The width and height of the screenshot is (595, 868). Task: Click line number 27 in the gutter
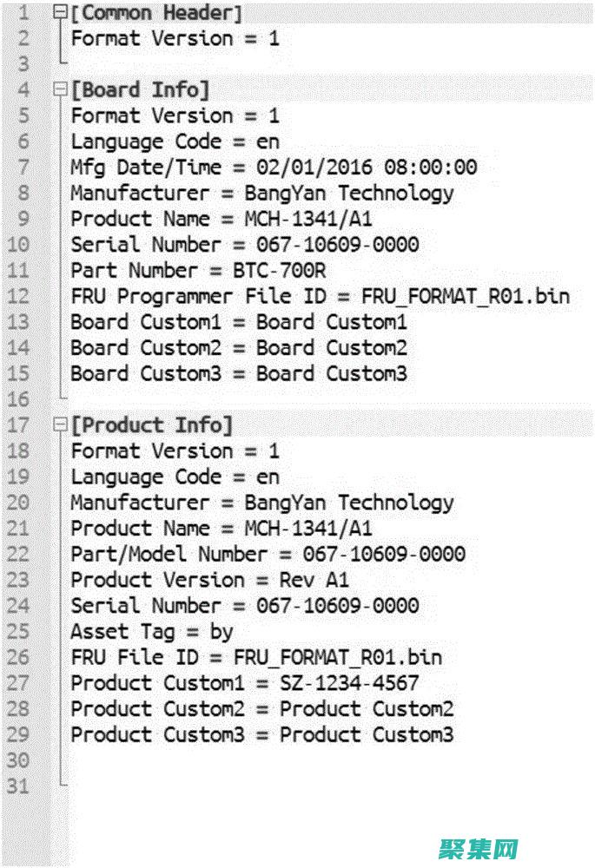click(x=18, y=683)
